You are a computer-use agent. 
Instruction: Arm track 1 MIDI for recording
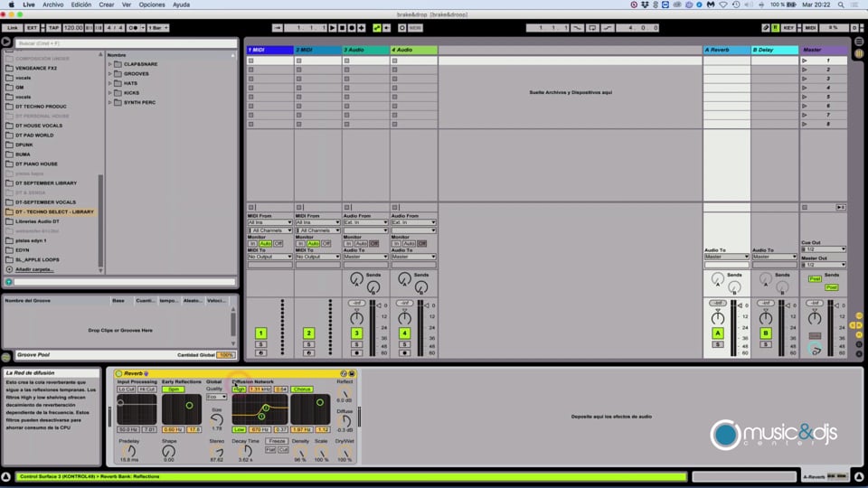(260, 353)
